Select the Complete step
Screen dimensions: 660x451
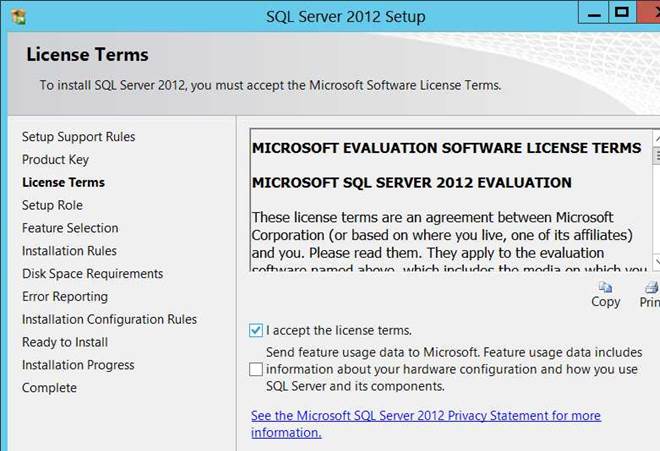tap(49, 388)
